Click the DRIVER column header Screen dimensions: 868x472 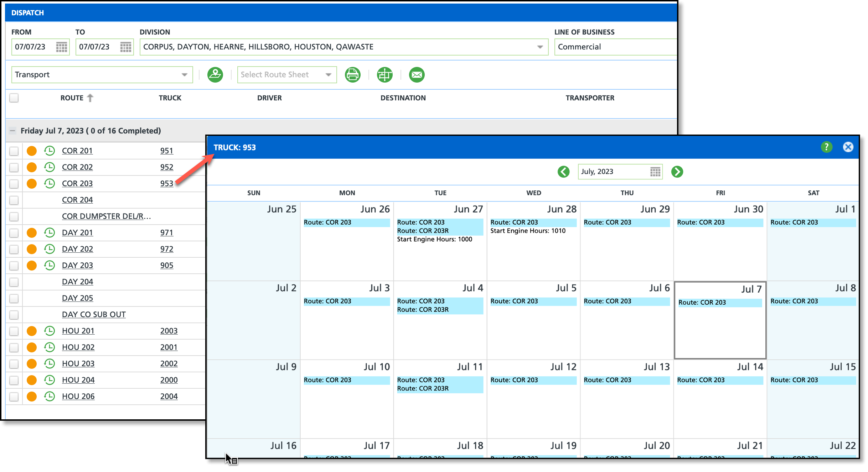coord(269,98)
